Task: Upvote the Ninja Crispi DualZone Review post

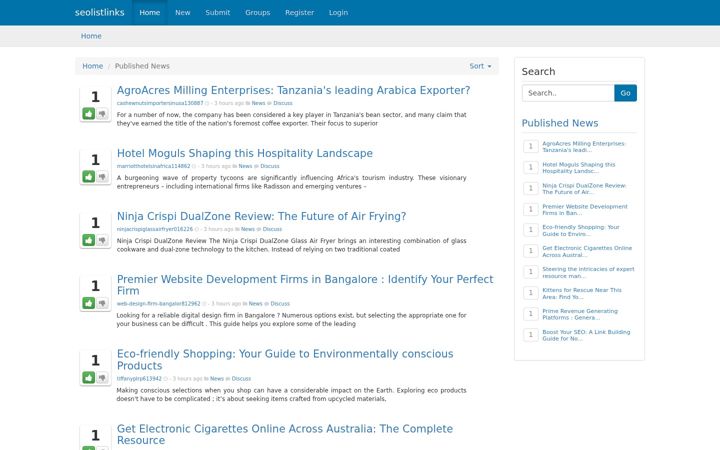Action: (x=89, y=240)
